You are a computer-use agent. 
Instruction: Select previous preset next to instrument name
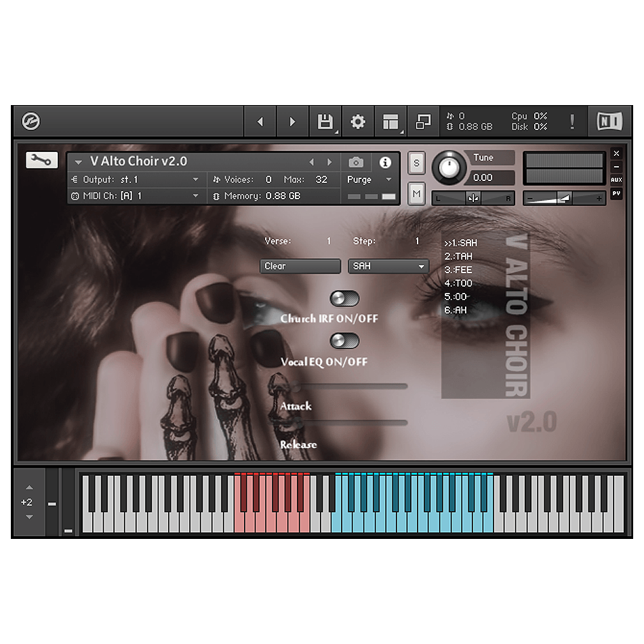(312, 162)
